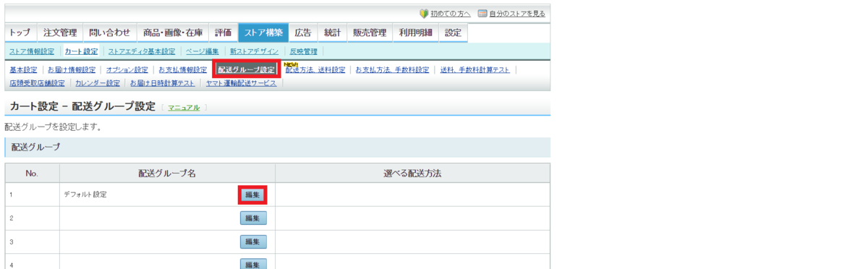The image size is (868, 269).
Task: Open the 販売管理 tab
Action: 370,33
